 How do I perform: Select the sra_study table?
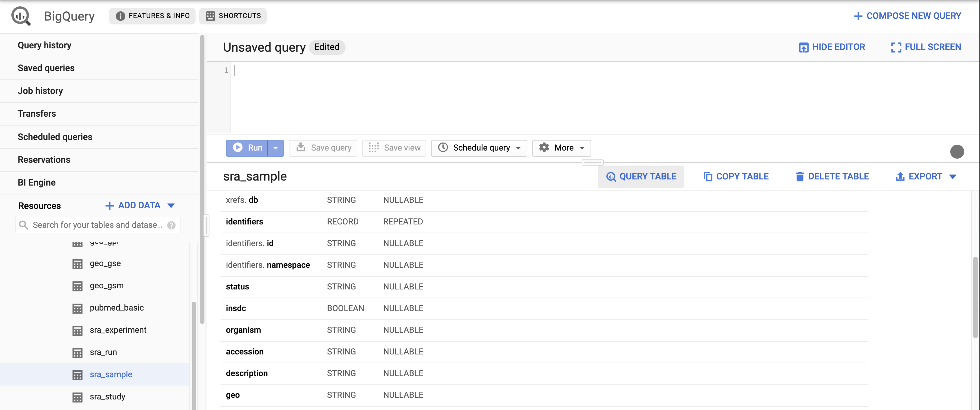pyautogui.click(x=107, y=396)
